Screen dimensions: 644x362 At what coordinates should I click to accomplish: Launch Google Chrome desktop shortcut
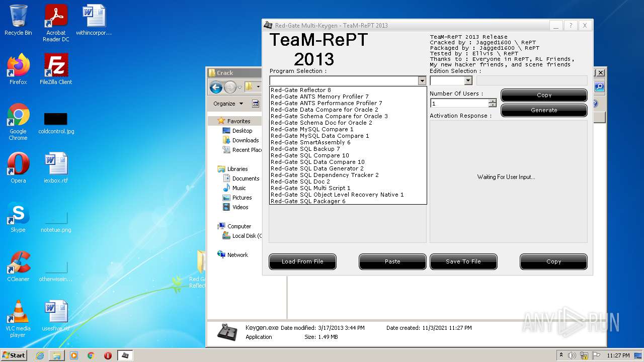(x=18, y=122)
